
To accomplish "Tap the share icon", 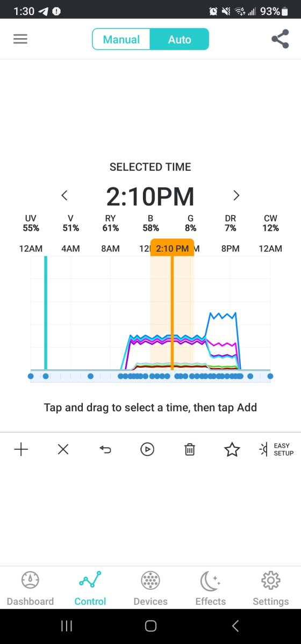I will tap(280, 39).
